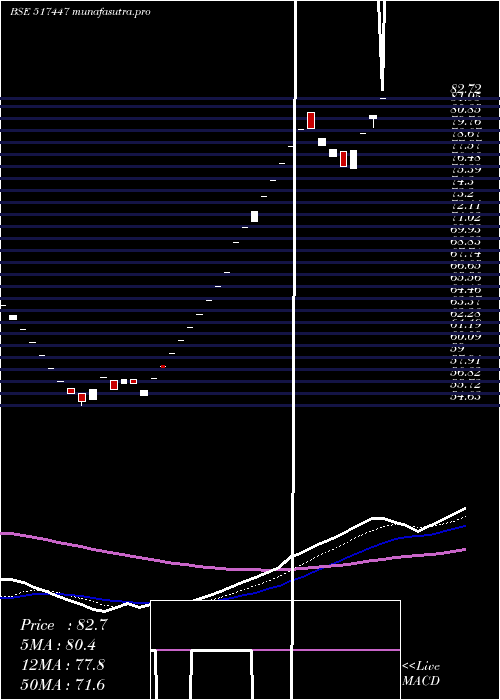
Task: Click the 59 price axis label
Action: coord(458,349)
